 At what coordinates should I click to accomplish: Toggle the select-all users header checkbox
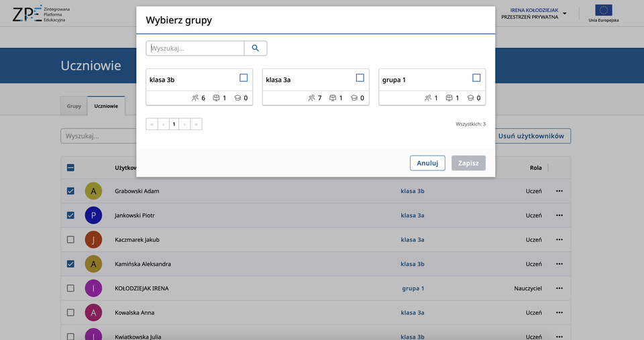tap(70, 168)
